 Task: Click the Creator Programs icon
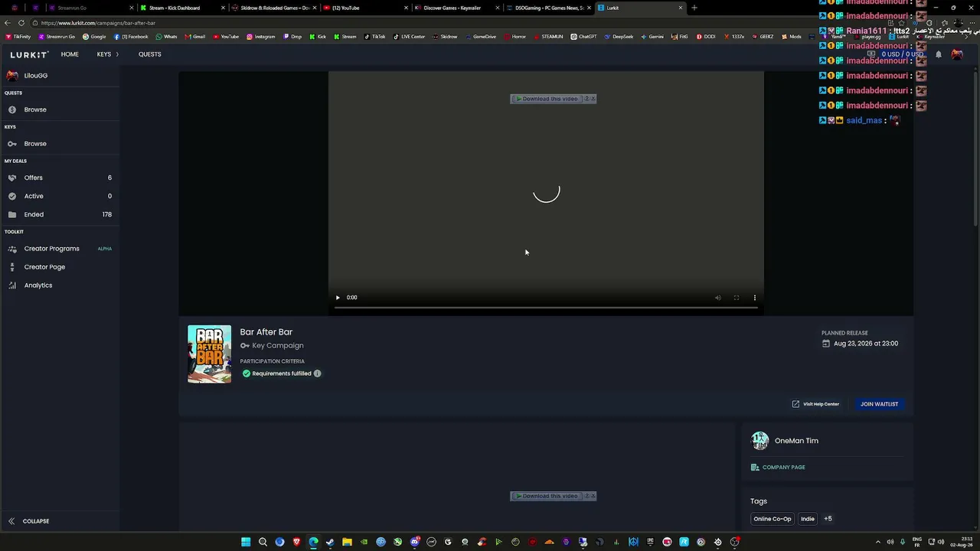click(x=12, y=249)
